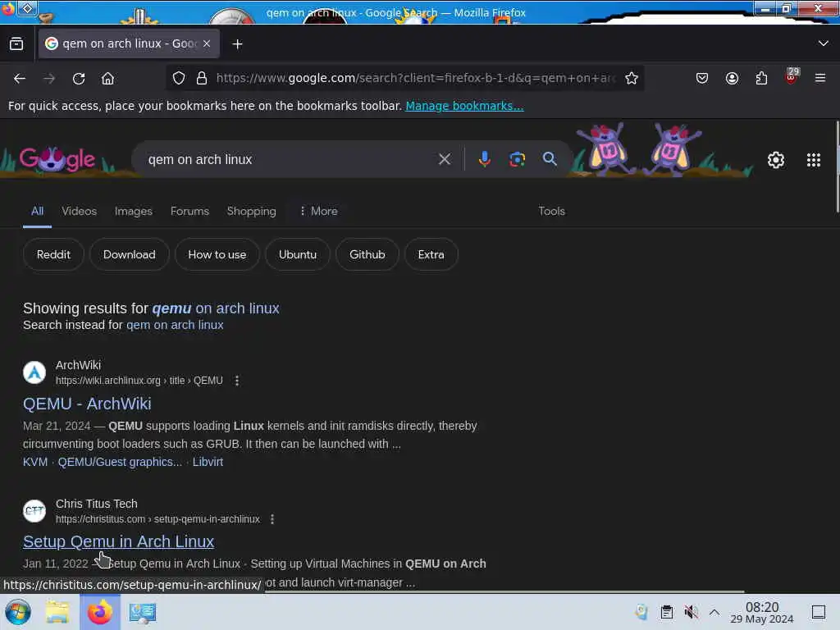This screenshot has height=630, width=840.
Task: Open clipboard tray icon
Action: 666,612
